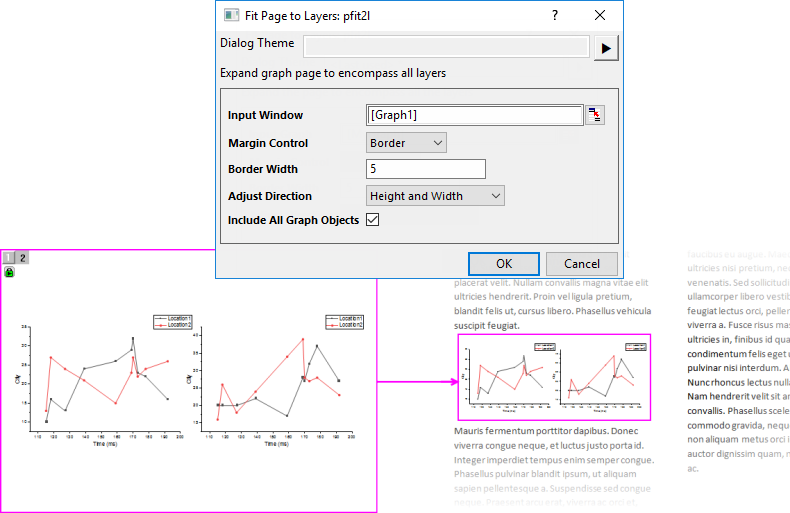The image size is (790, 513).
Task: Click the Border Width input field
Action: point(426,169)
